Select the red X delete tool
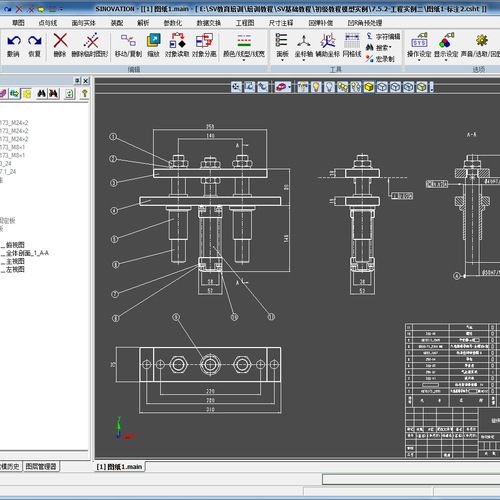The height and width of the screenshot is (500, 500). 60,41
